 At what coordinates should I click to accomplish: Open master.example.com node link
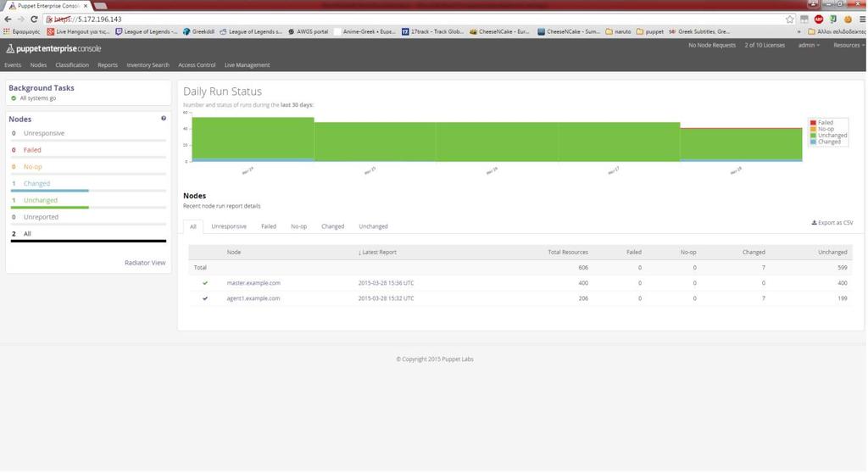click(253, 283)
